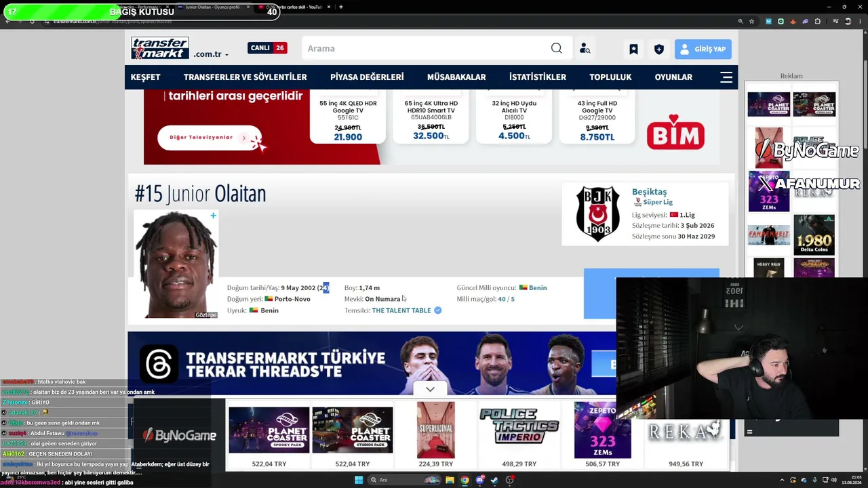Open the İSTATİSTİKLER menu
The height and width of the screenshot is (488, 868).
[x=538, y=77]
